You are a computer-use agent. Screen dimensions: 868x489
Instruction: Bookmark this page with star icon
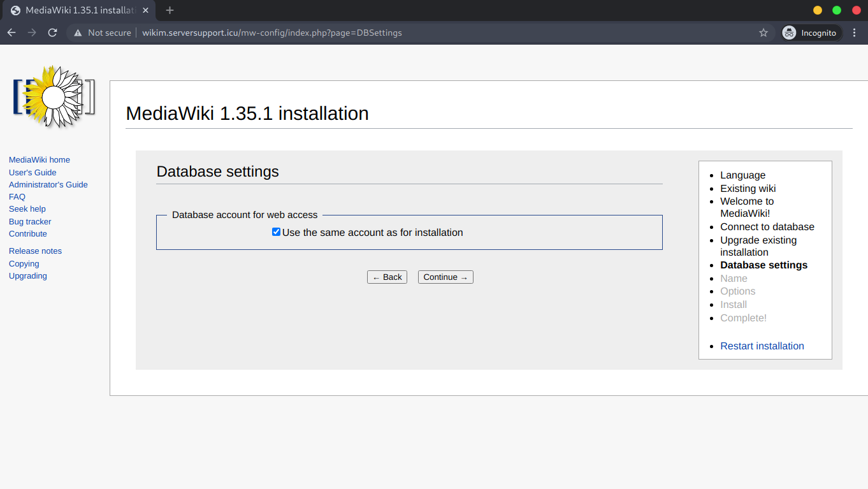763,33
